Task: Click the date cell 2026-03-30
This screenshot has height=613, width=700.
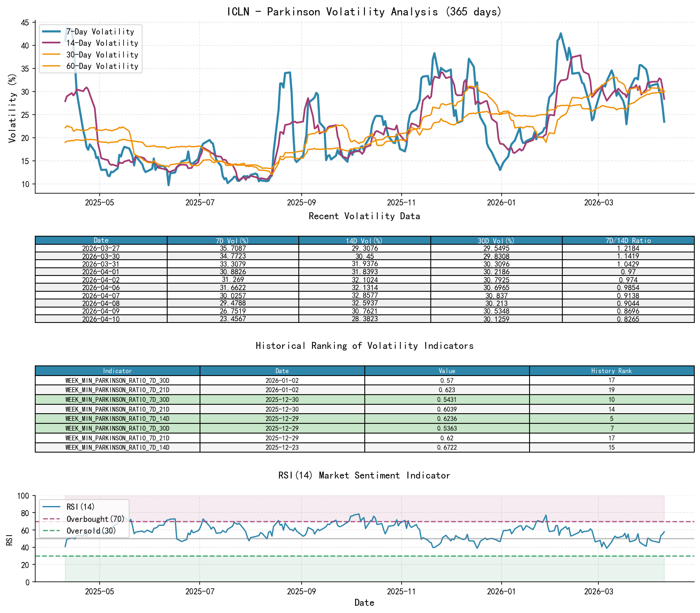Action: 101,256
